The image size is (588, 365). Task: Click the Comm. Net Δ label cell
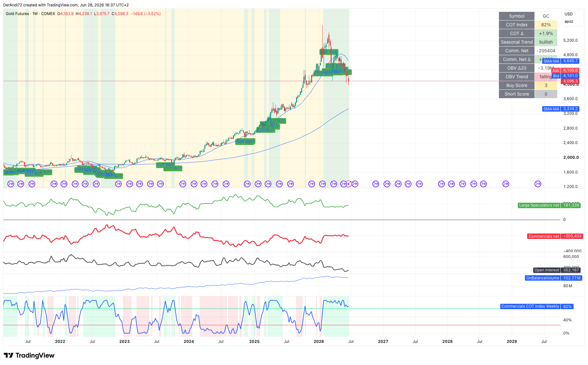pyautogui.click(x=517, y=59)
